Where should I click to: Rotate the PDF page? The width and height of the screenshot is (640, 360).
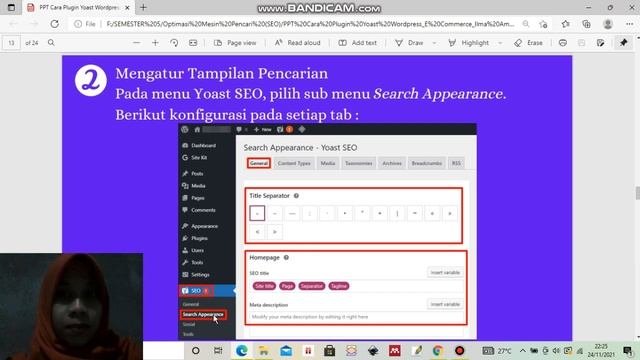pos(174,42)
